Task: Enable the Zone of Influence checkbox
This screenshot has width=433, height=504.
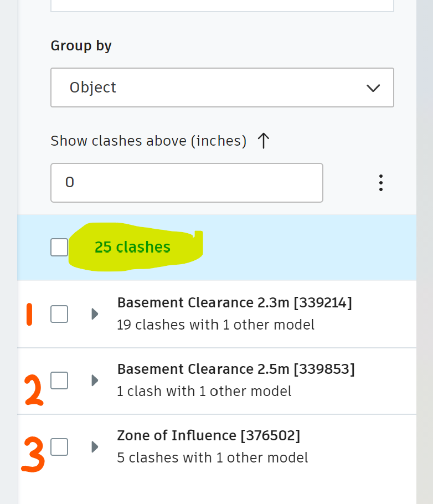Action: 59,446
